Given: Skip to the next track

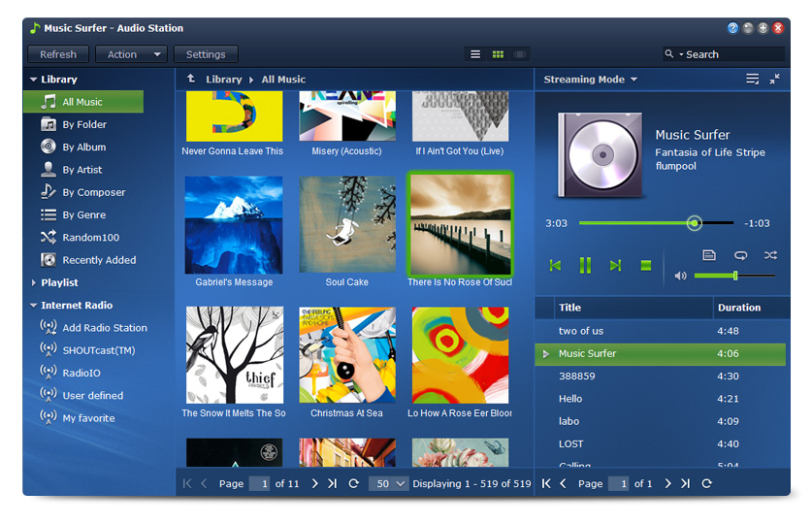Looking at the screenshot, I should coord(615,266).
